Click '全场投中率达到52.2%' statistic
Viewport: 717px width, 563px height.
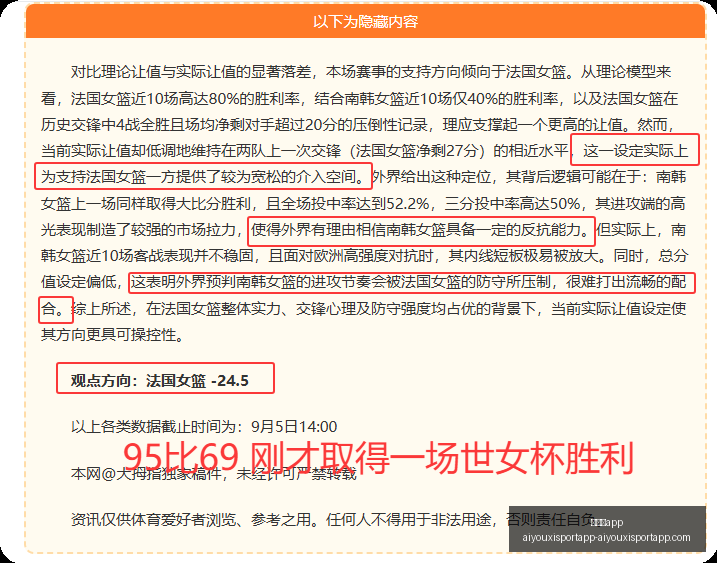(x=355, y=203)
